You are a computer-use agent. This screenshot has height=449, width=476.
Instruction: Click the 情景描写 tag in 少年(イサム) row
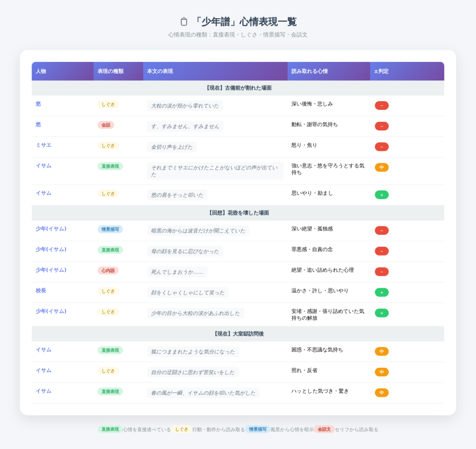pos(110,229)
